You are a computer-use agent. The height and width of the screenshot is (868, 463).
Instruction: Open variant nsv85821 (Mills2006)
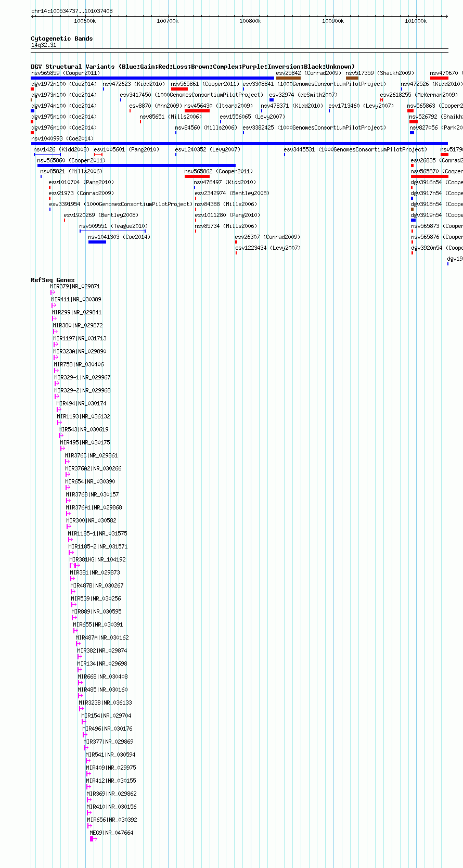tap(71, 171)
